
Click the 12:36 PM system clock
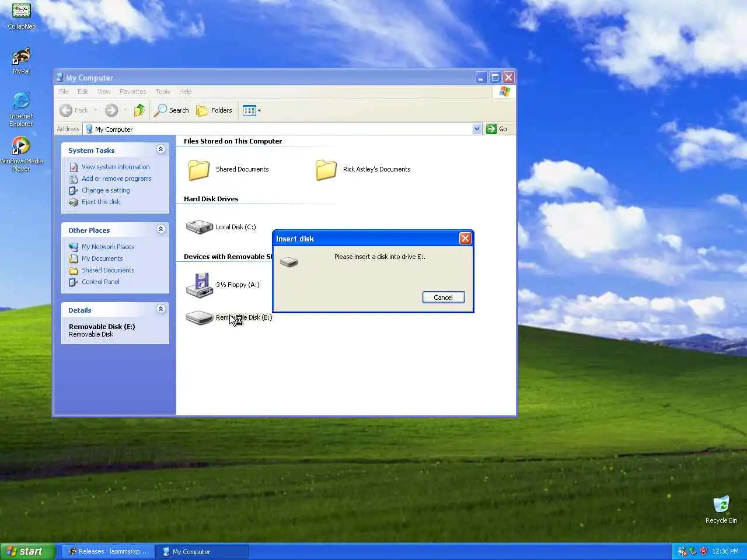[x=725, y=551]
